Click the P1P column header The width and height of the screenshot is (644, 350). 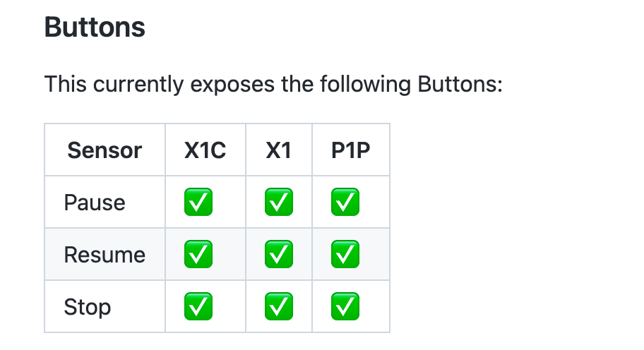coord(351,150)
